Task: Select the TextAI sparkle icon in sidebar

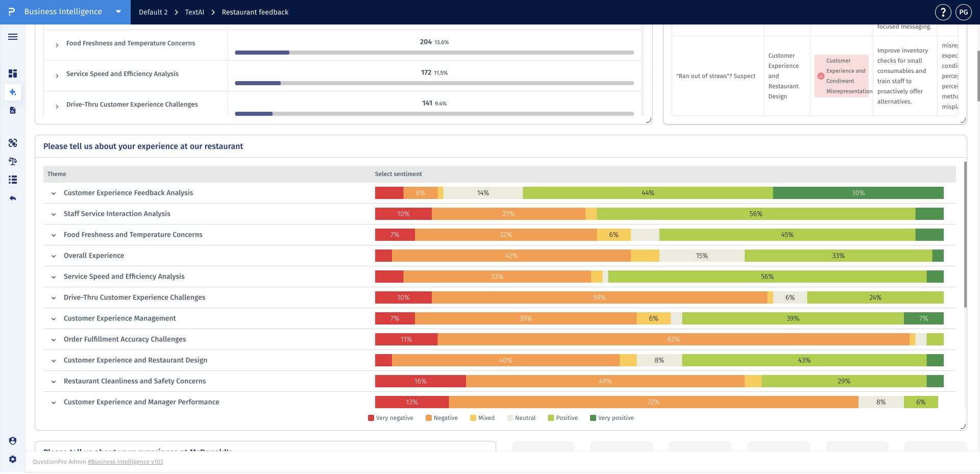Action: coord(13,92)
